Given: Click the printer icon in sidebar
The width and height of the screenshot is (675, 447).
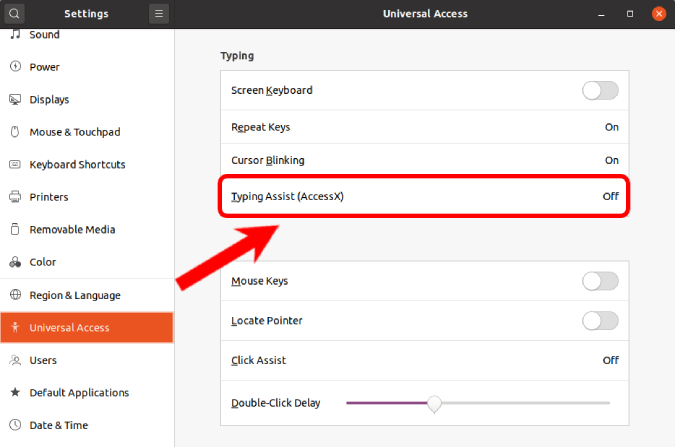Looking at the screenshot, I should click(x=15, y=197).
